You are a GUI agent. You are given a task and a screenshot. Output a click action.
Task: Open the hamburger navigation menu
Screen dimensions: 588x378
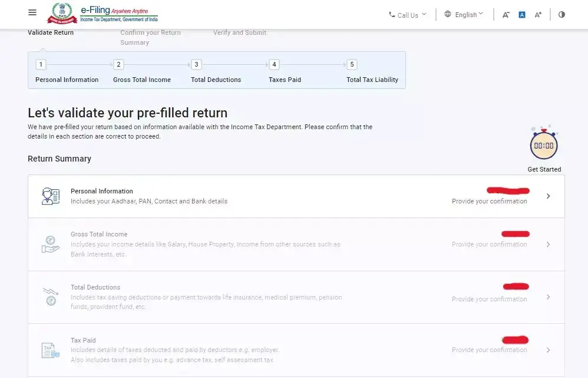(x=32, y=13)
